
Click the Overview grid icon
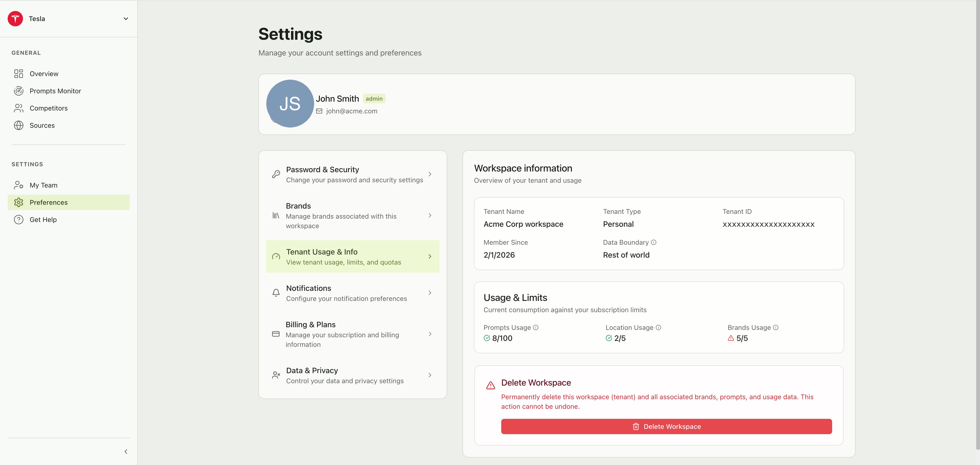coord(19,74)
